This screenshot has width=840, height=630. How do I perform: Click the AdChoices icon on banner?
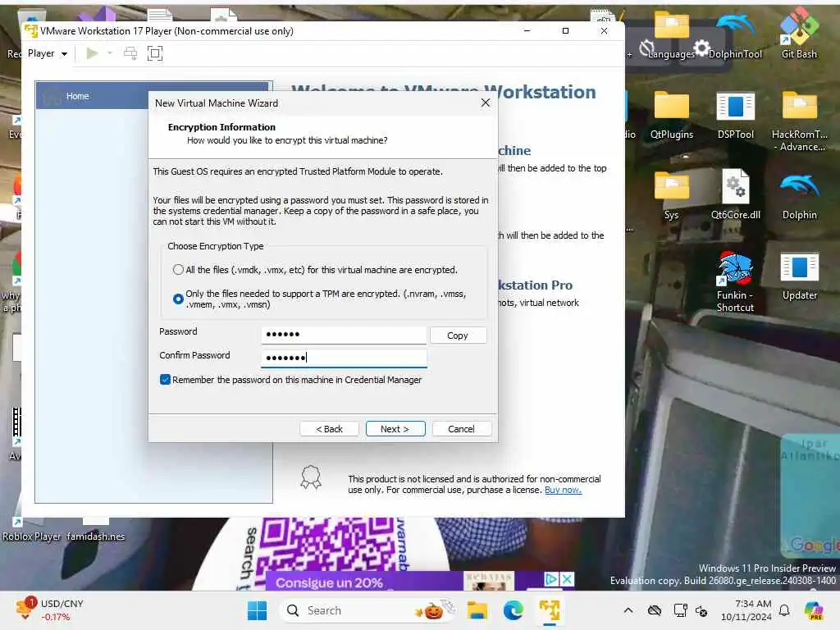point(551,579)
